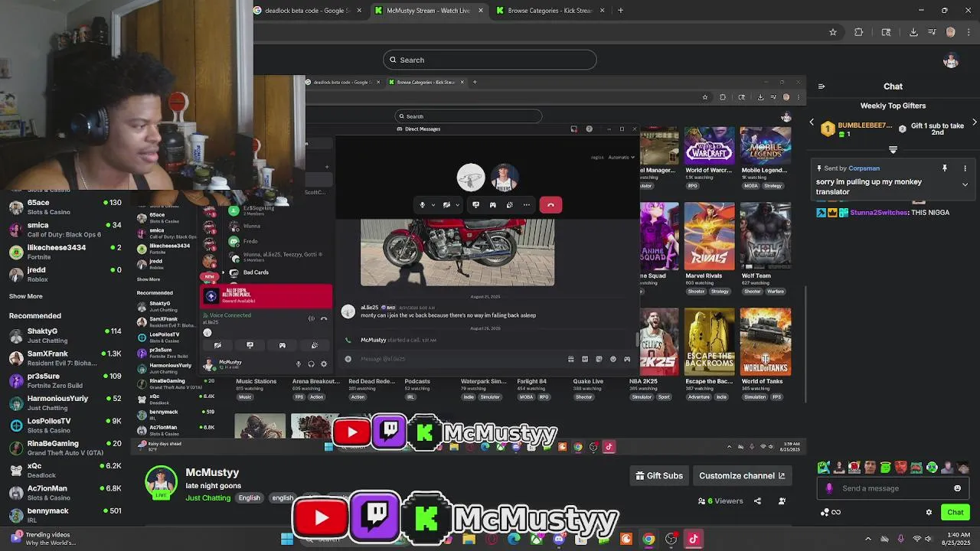
Task: Open microphone options dropdown in Discord call
Action: pos(433,204)
